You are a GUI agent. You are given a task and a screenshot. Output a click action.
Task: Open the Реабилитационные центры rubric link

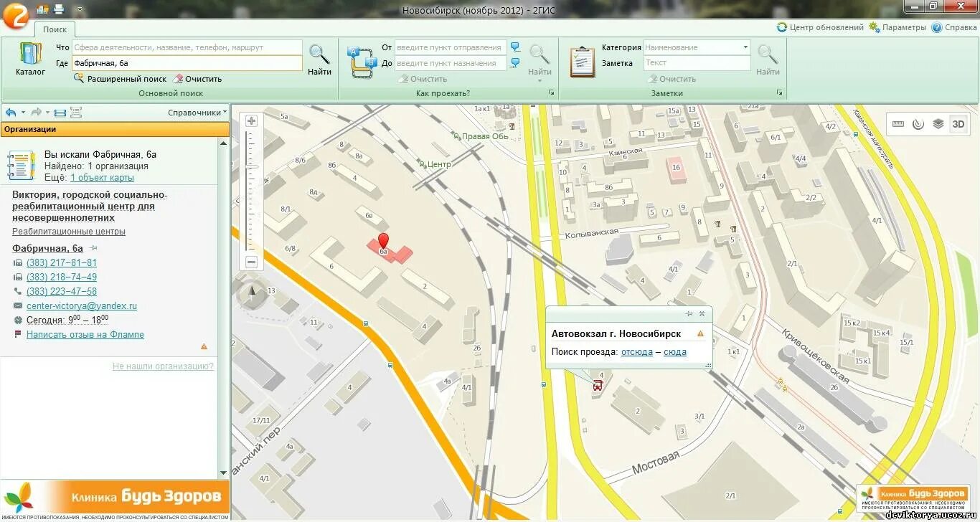(69, 232)
